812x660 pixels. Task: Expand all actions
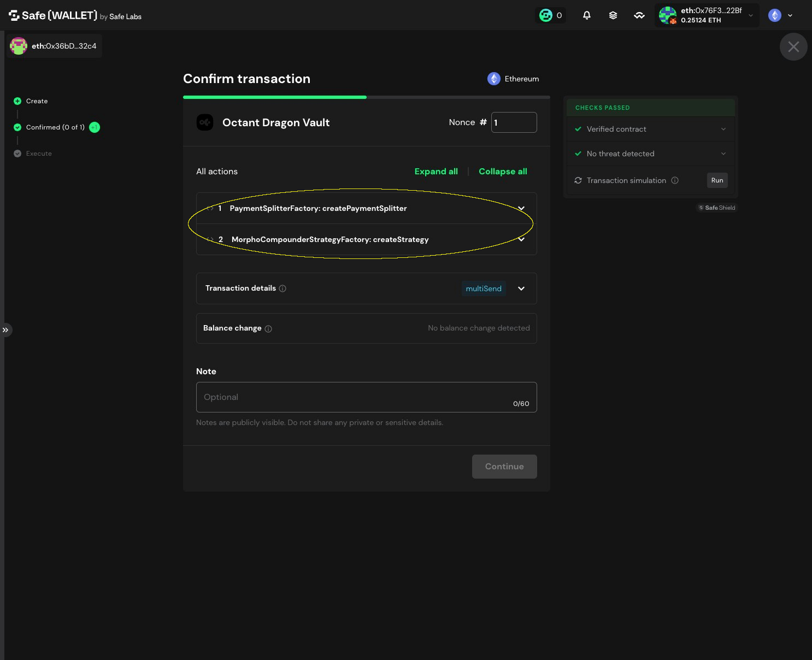tap(436, 172)
